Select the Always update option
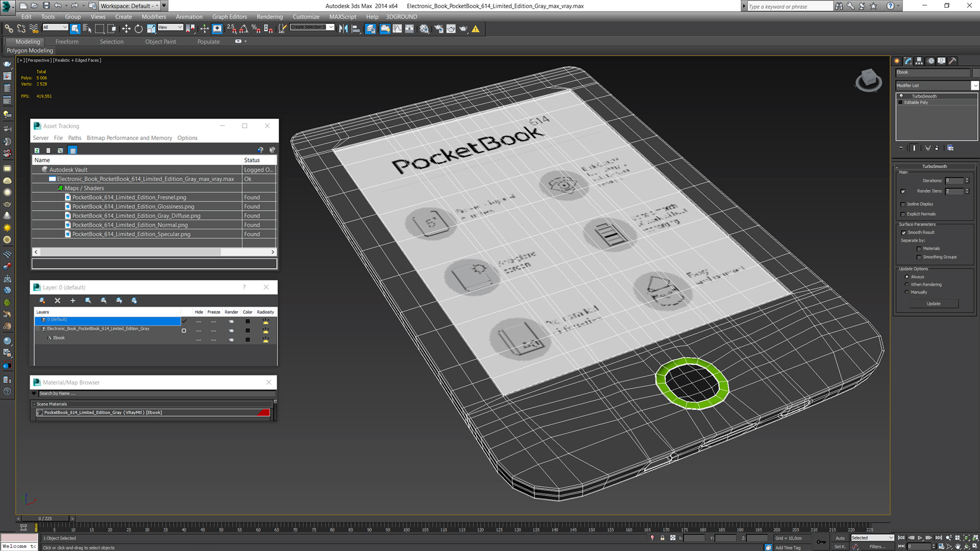980x551 pixels. tap(906, 277)
